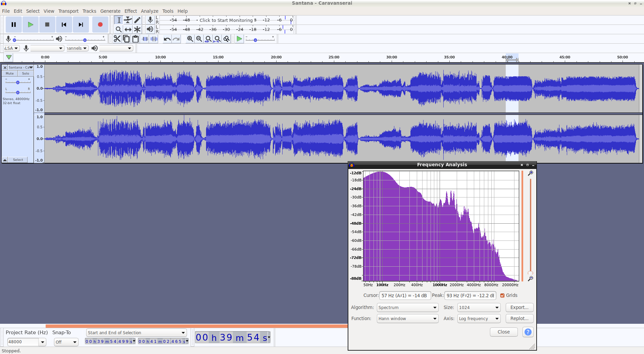Open the recording channels dropdown

77,48
